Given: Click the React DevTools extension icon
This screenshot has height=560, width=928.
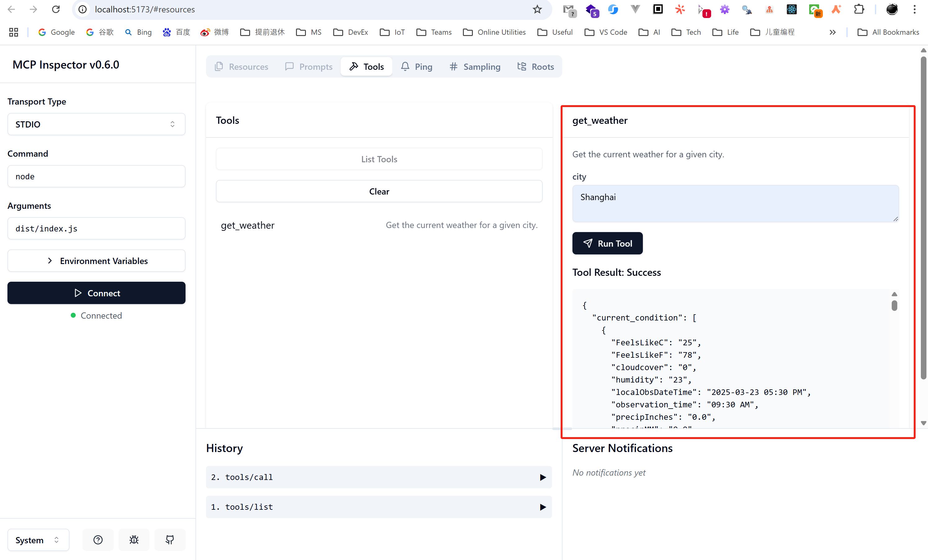Looking at the screenshot, I should point(791,9).
